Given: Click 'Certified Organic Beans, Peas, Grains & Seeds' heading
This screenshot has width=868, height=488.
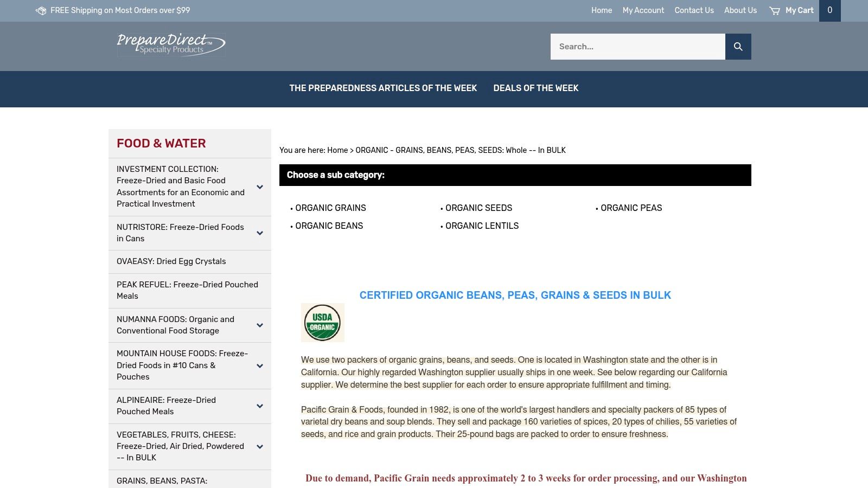Looking at the screenshot, I should [x=515, y=296].
